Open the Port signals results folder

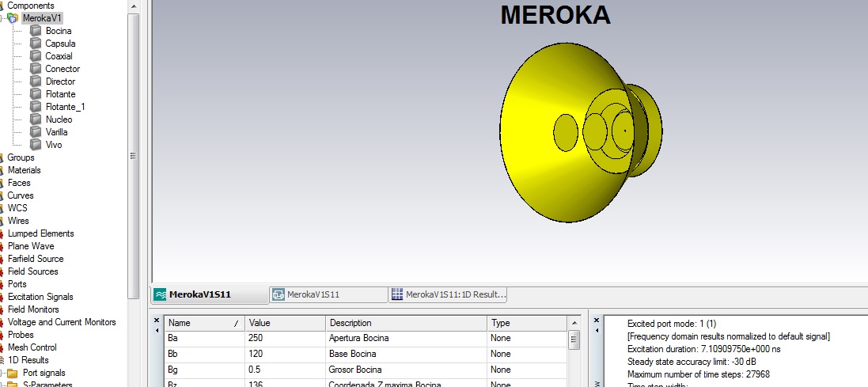coord(44,374)
